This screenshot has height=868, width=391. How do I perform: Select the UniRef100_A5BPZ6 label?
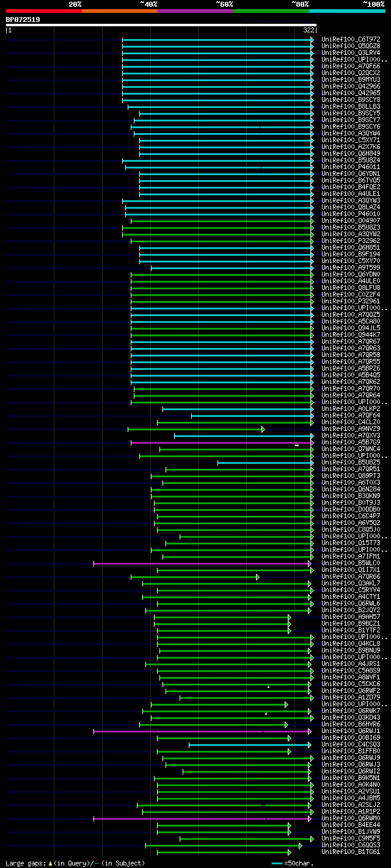(351, 368)
